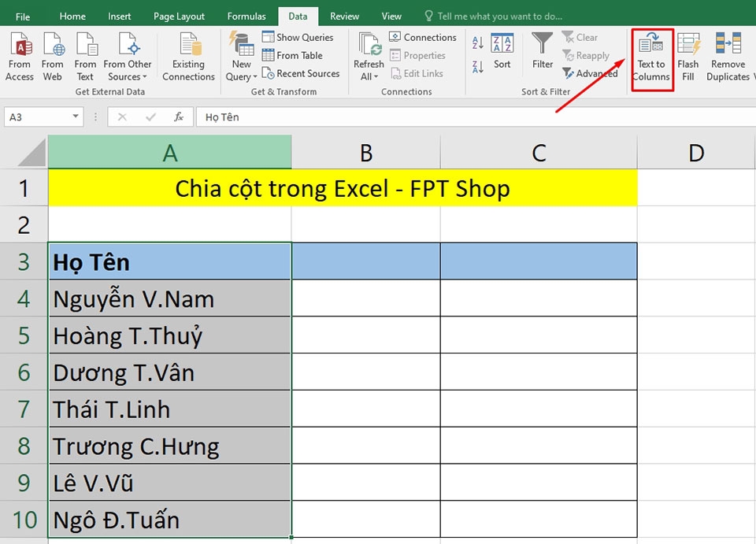Click cell with Lê V.Vũ
This screenshot has width=756, height=544.
pyautogui.click(x=170, y=483)
